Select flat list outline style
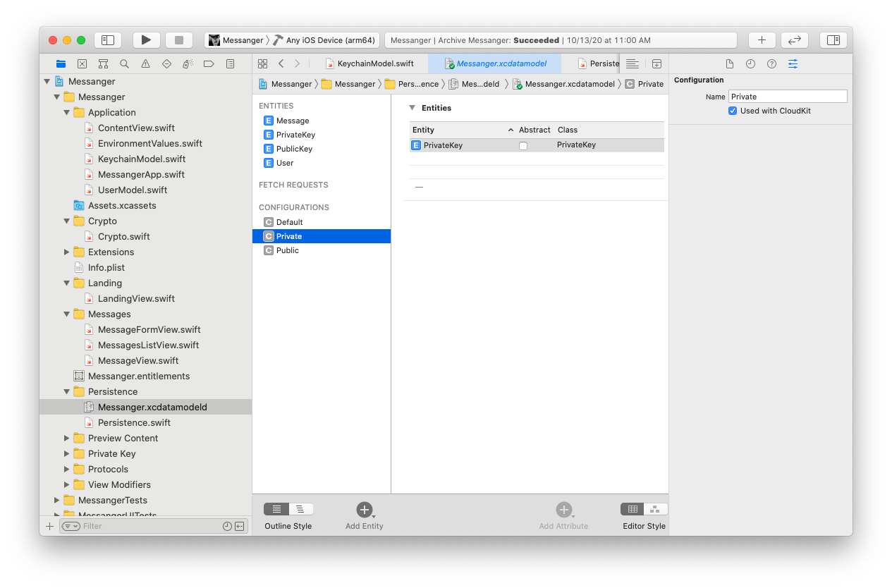The width and height of the screenshot is (892, 588). (x=276, y=509)
